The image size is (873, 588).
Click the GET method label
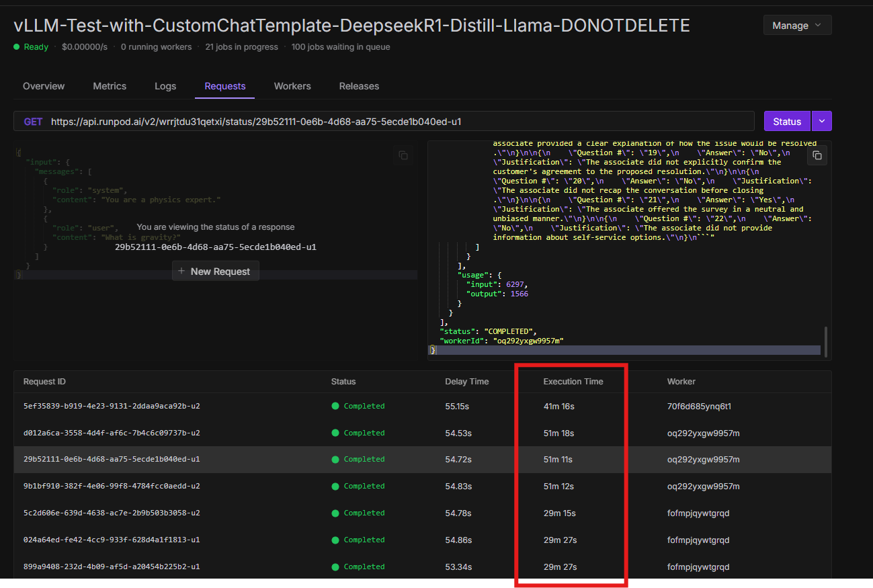tap(33, 122)
